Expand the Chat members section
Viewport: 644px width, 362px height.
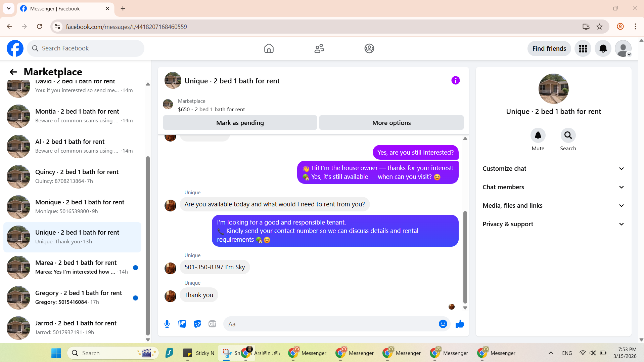click(553, 187)
